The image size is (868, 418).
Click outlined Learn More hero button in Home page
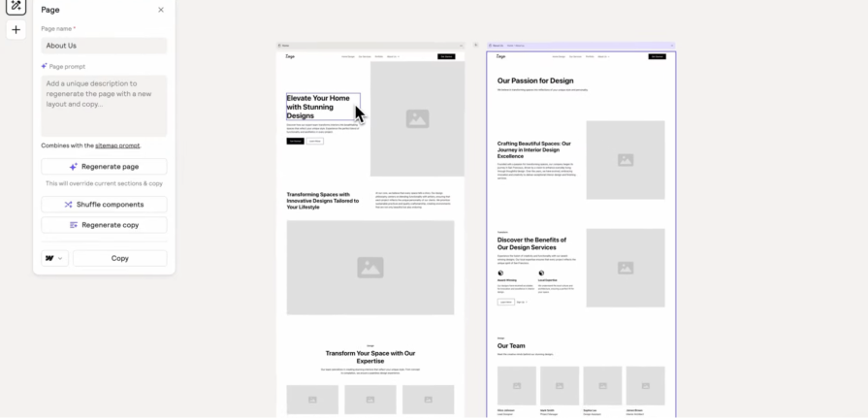[315, 142]
